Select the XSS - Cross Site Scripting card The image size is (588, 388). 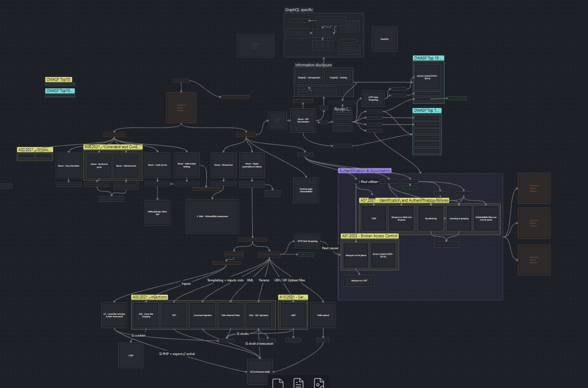pyautogui.click(x=145, y=315)
